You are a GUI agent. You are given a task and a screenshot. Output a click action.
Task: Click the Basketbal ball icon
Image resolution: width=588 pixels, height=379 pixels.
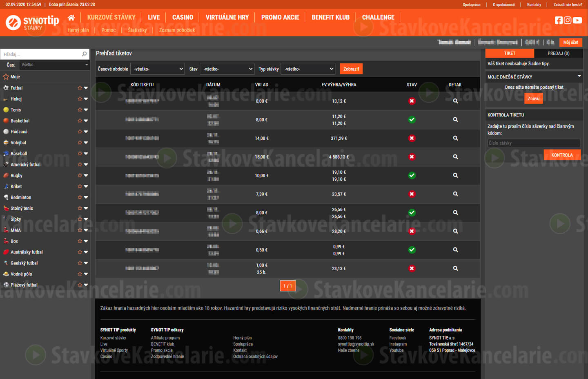(x=6, y=121)
